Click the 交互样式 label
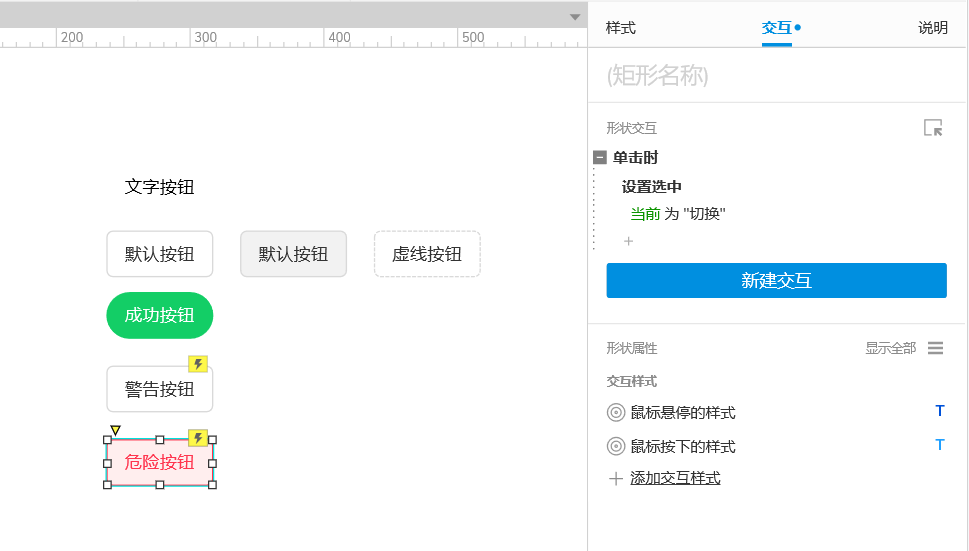The width and height of the screenshot is (969, 551). point(631,381)
